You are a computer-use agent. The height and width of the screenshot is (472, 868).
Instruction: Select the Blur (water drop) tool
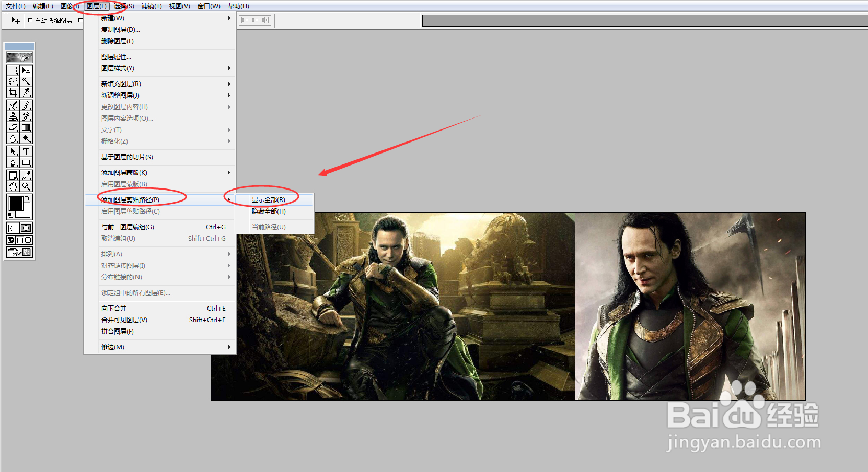(13, 138)
